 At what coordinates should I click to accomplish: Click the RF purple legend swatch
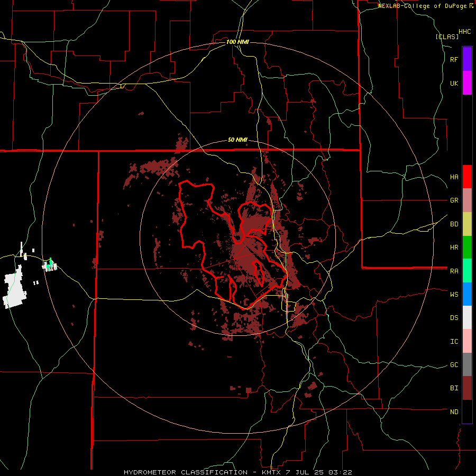[x=467, y=59]
